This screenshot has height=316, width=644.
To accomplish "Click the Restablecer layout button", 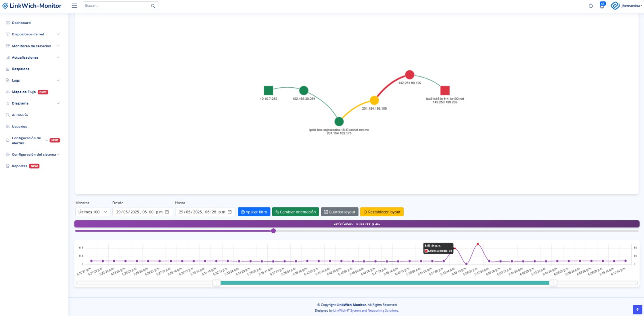I will click(x=382, y=212).
